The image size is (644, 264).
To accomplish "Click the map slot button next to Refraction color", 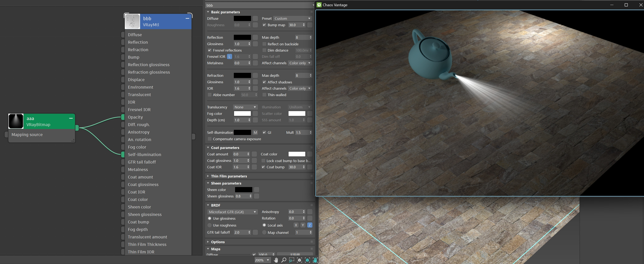I will point(255,75).
